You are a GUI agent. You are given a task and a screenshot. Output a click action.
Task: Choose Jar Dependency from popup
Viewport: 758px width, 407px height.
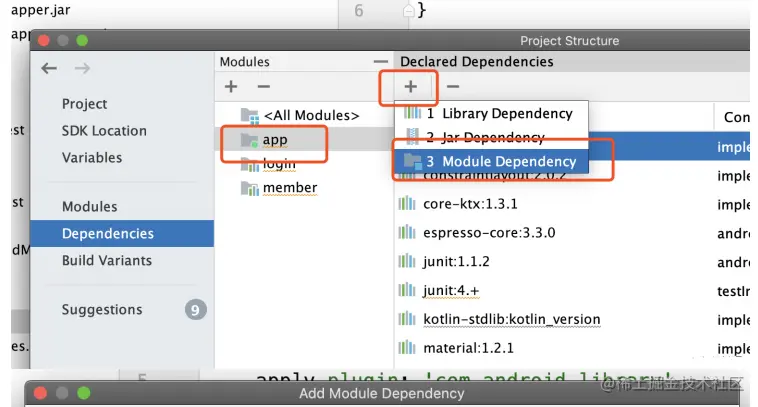(x=492, y=138)
